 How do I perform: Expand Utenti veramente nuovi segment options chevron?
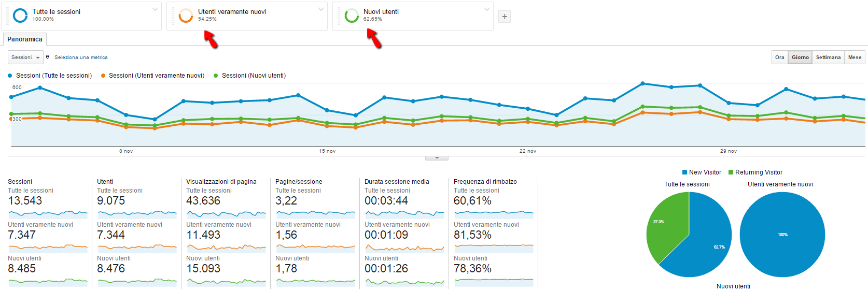(321, 9)
